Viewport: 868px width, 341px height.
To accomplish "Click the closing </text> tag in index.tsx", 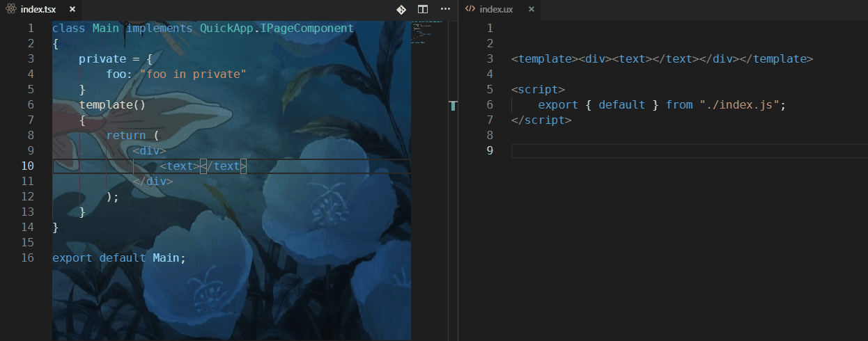I will (224, 166).
